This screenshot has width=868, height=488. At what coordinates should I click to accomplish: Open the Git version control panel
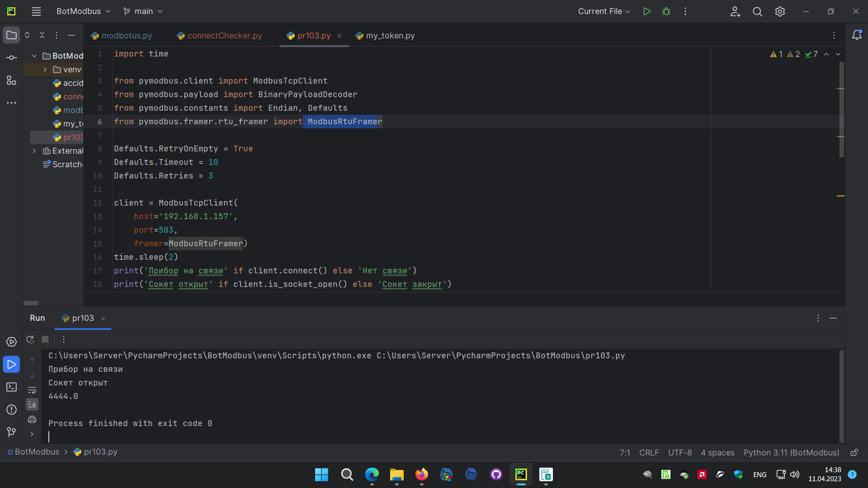(12, 432)
